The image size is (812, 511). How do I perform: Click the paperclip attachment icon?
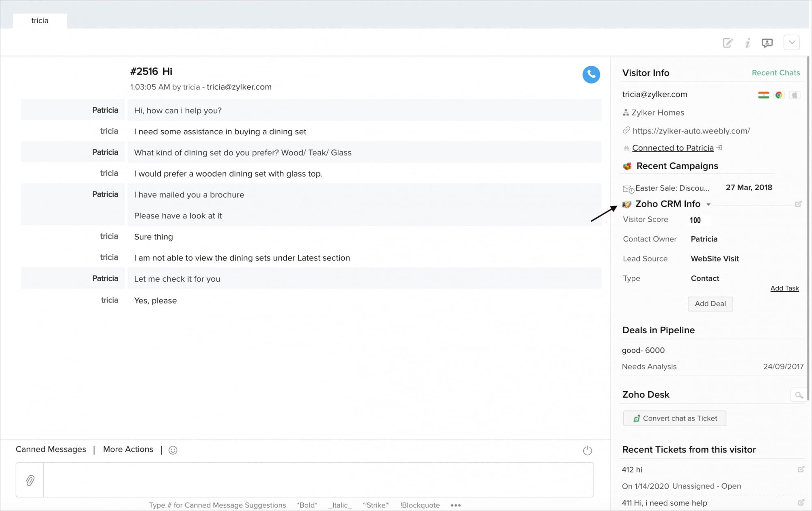[x=30, y=480]
